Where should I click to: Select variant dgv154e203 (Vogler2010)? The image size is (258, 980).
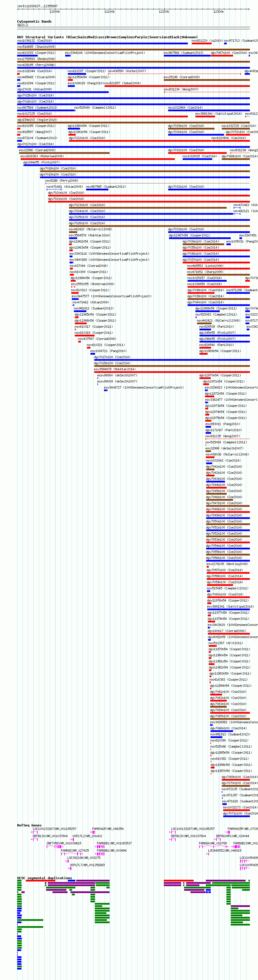pyautogui.click(x=37, y=120)
